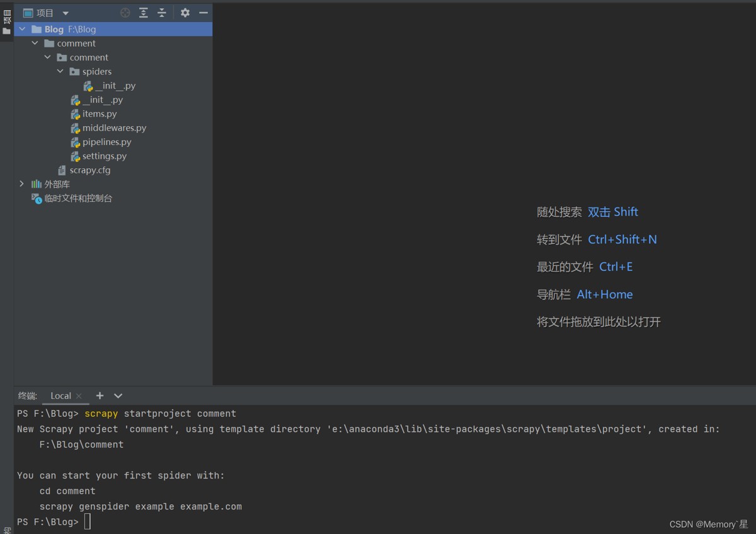The image size is (756, 534).
Task: Switch to the Local terminal tab
Action: [60, 396]
